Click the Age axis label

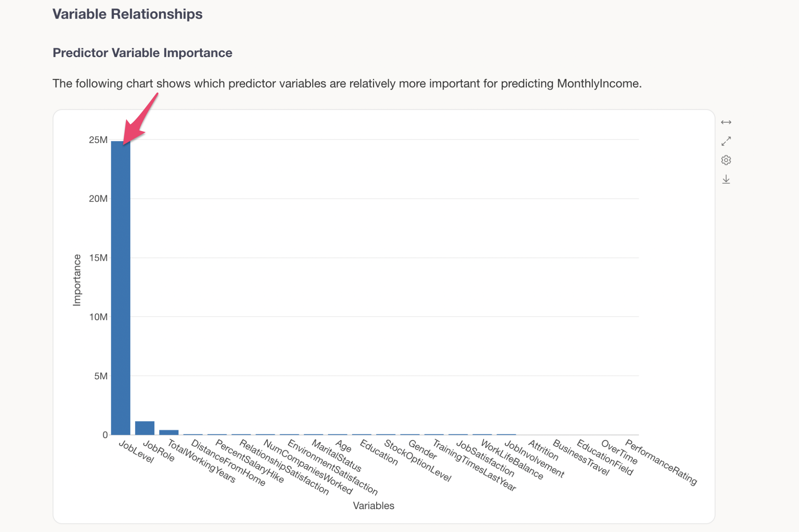(x=343, y=446)
